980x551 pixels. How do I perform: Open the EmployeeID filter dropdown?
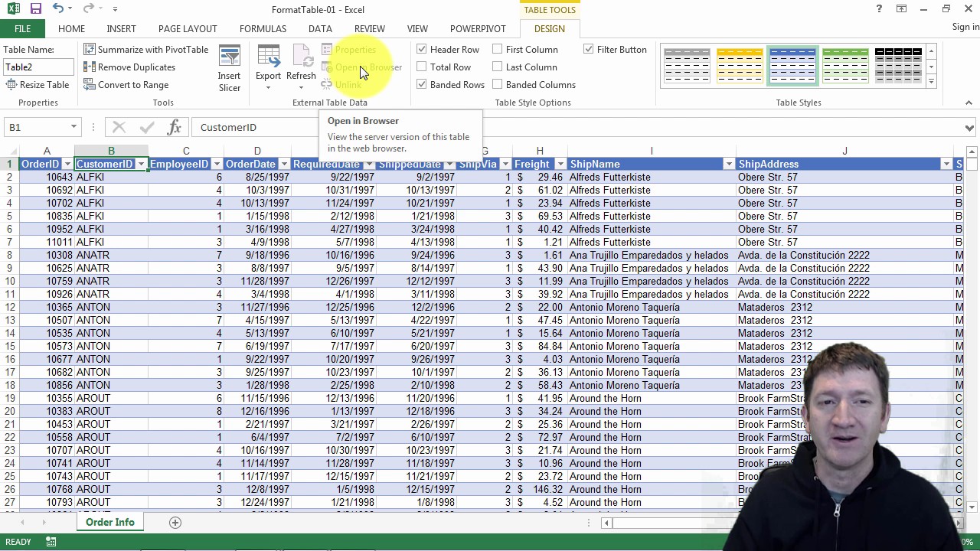tap(217, 164)
